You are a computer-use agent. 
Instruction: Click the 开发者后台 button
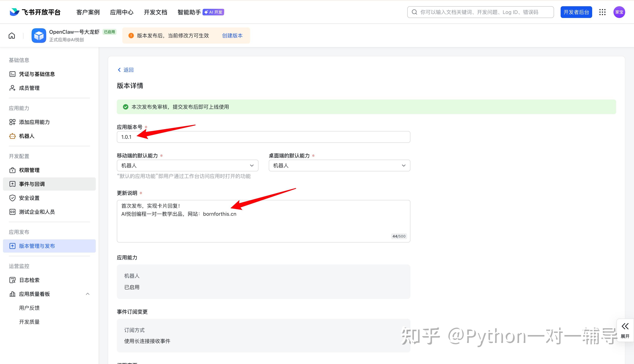(x=576, y=12)
